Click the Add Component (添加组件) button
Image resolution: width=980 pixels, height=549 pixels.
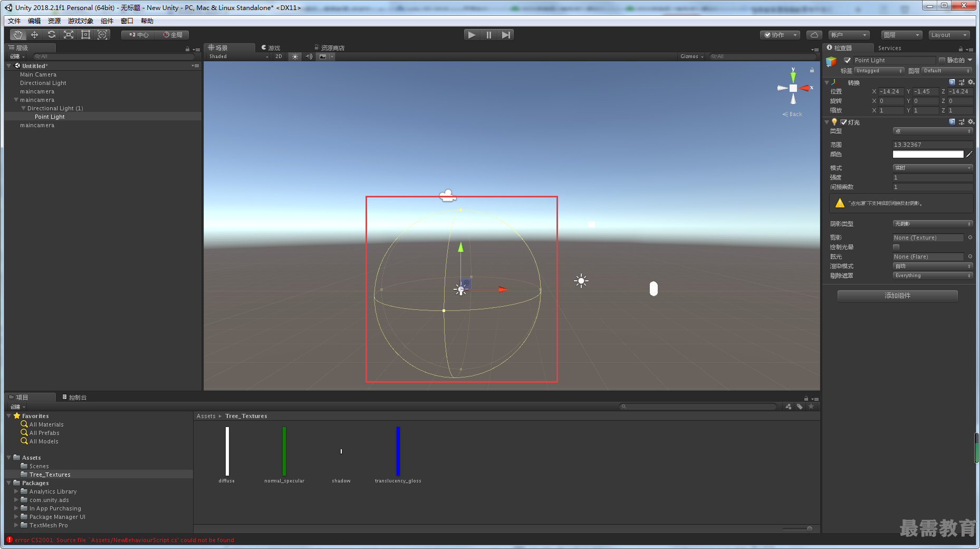897,296
